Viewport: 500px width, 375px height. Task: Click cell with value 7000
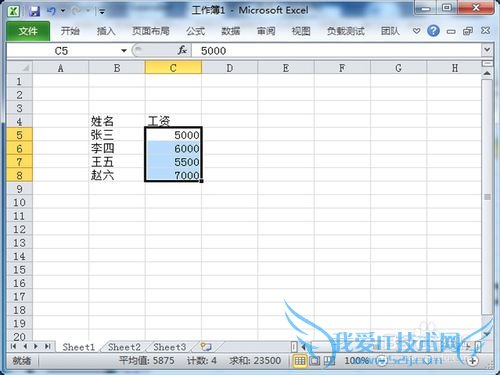(x=173, y=175)
